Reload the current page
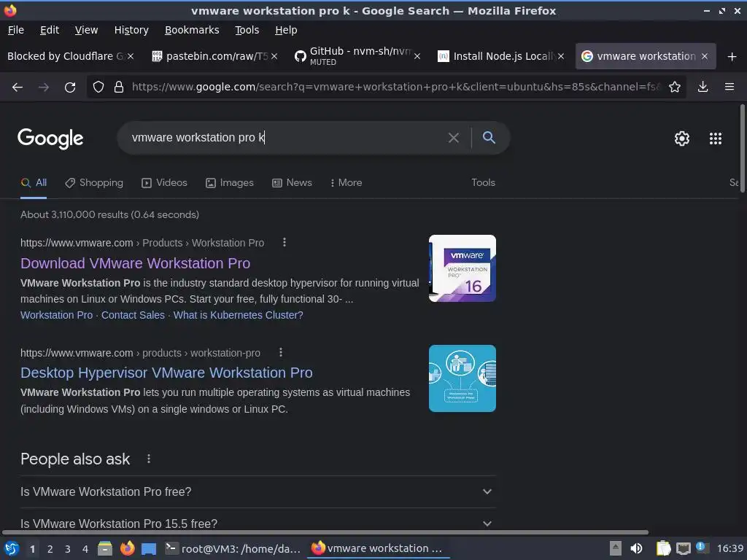Viewport: 747px width, 560px height. 70,87
